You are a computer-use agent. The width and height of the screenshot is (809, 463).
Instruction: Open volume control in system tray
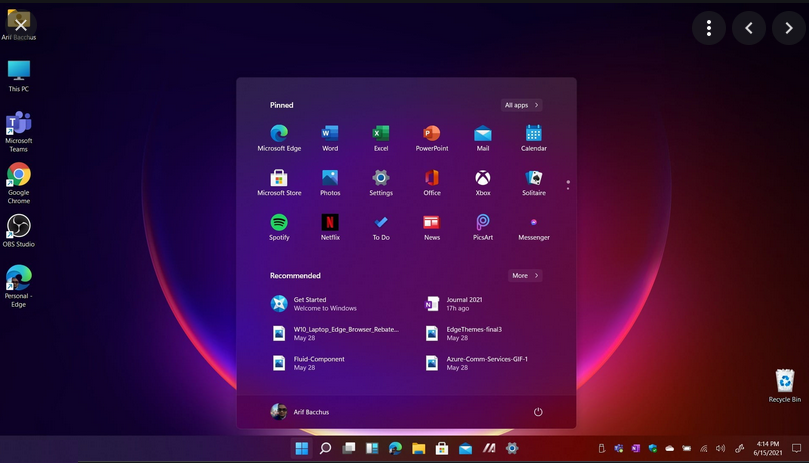click(x=720, y=449)
